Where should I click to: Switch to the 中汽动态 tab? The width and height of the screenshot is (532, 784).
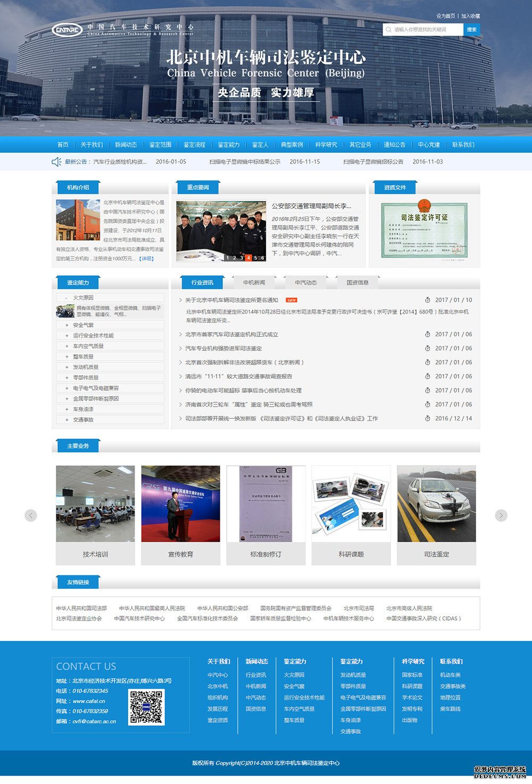tap(306, 283)
